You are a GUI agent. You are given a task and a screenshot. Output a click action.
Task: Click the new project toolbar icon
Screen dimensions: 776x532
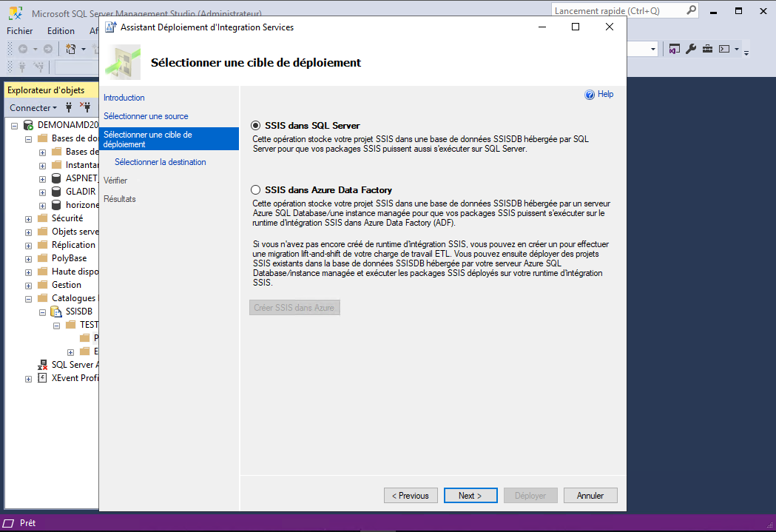(x=71, y=49)
